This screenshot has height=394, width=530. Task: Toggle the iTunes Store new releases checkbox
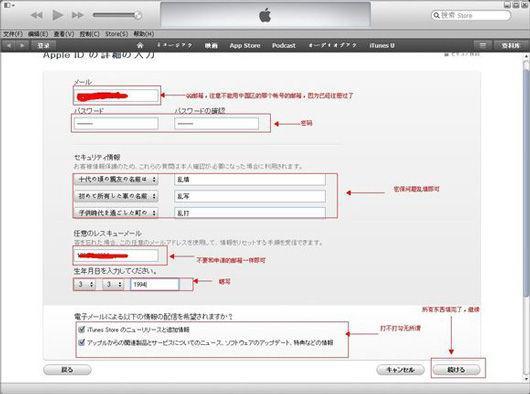tap(81, 329)
